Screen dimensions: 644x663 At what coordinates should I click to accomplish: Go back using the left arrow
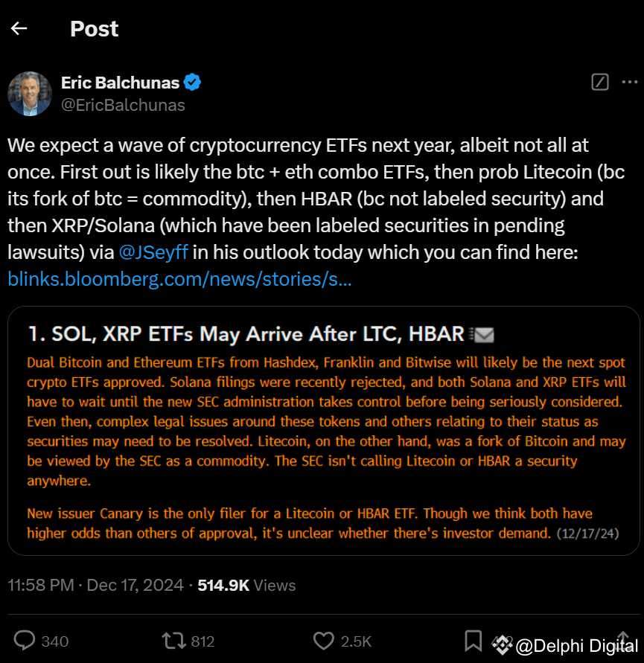[x=19, y=29]
